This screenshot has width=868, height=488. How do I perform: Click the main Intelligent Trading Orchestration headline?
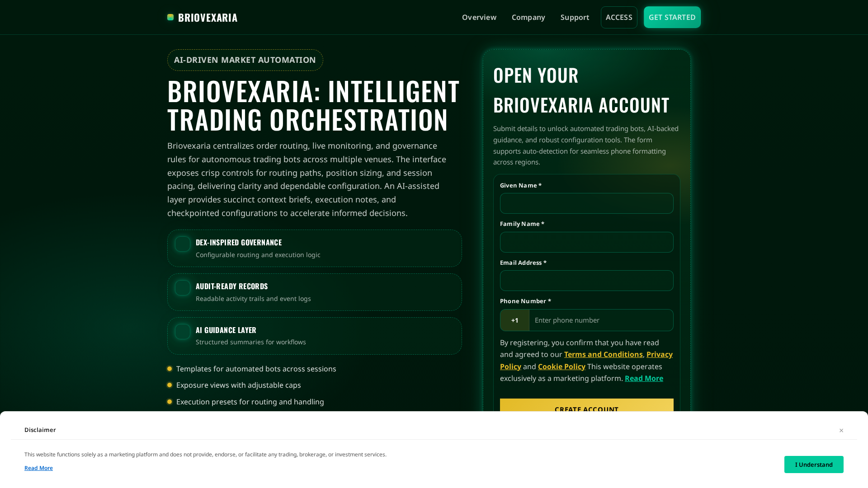coord(313,105)
